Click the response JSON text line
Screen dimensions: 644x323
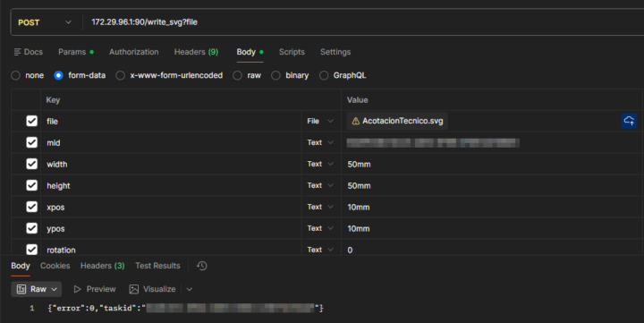[x=186, y=308]
